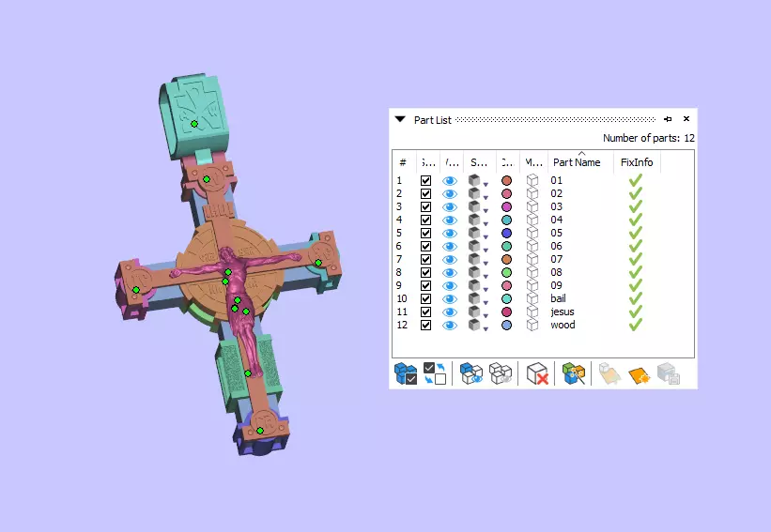
Task: Open color swatch for part 08
Action: pyautogui.click(x=506, y=273)
